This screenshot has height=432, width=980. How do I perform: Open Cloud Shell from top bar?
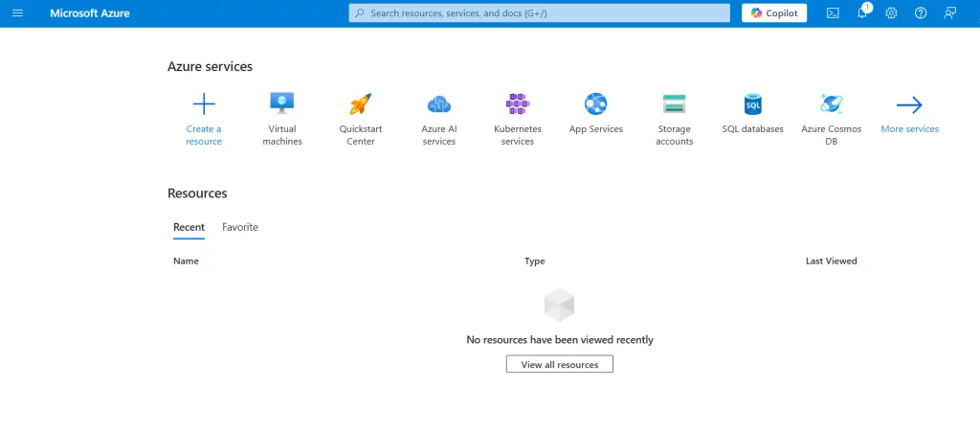click(834, 13)
